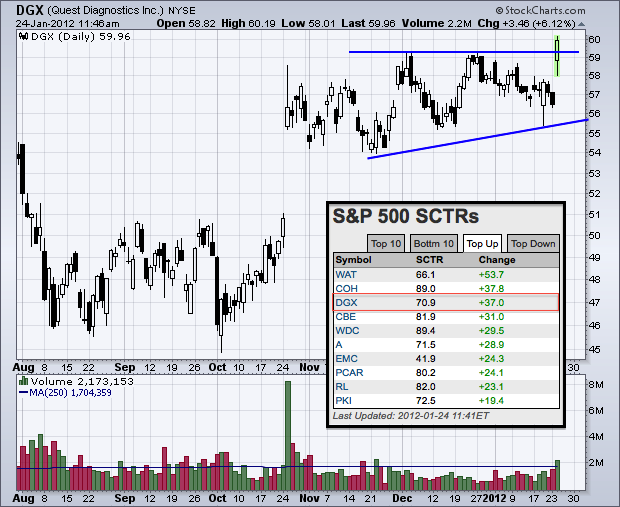
Task: Click the SCTR column header
Action: (x=429, y=260)
